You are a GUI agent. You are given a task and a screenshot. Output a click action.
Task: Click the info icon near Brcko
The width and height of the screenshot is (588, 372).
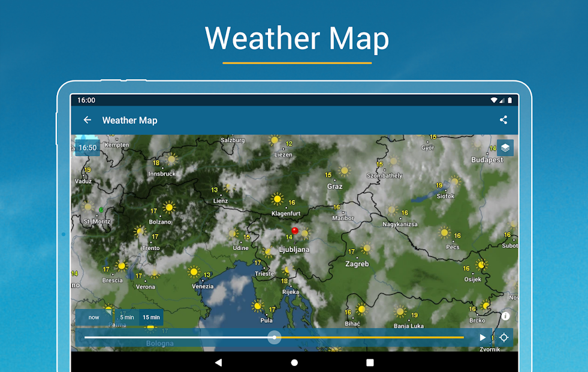click(506, 314)
